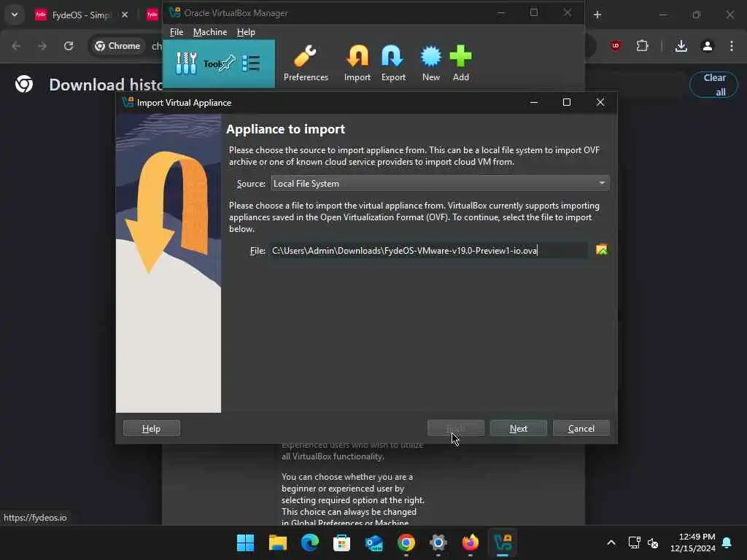Show hidden system tray icons
This screenshot has height=560, width=747.
tap(611, 542)
